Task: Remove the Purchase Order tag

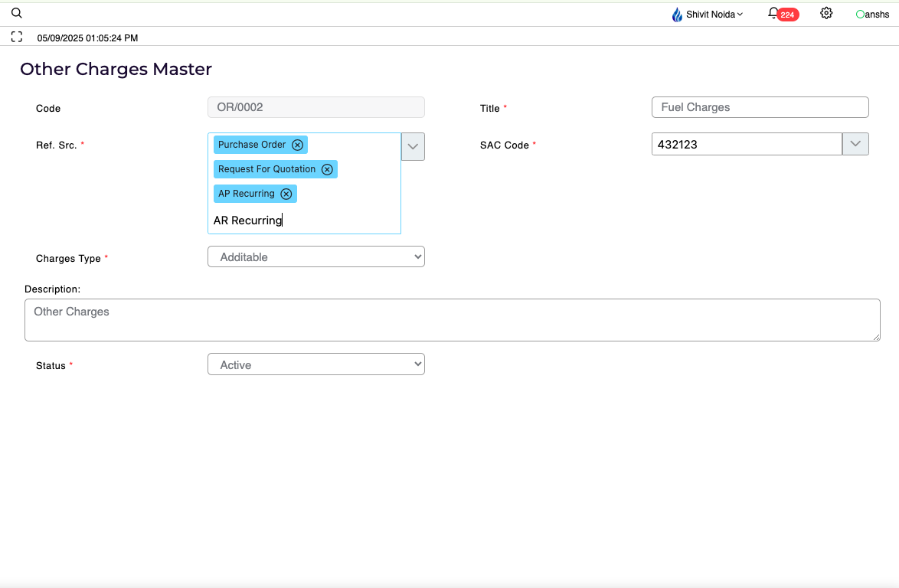Action: [x=298, y=145]
